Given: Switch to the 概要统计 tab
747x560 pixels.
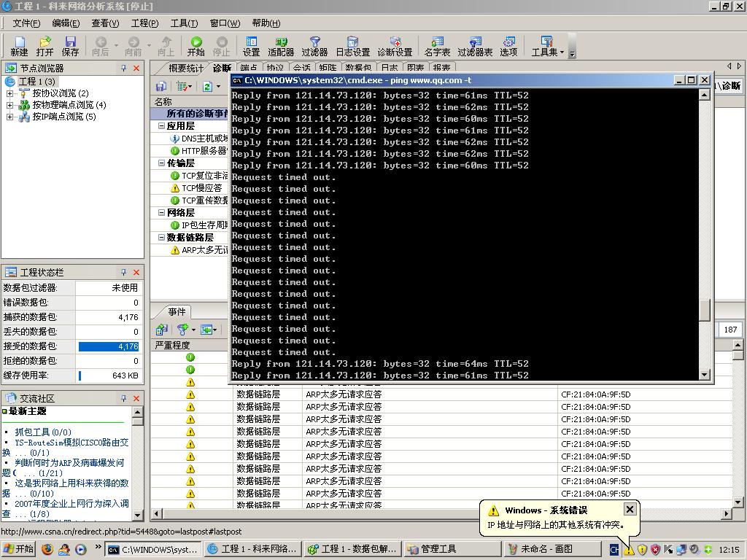Looking at the screenshot, I should pyautogui.click(x=185, y=68).
